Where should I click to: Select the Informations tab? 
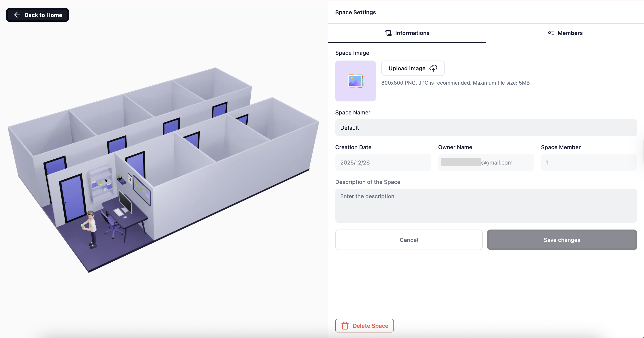click(407, 33)
